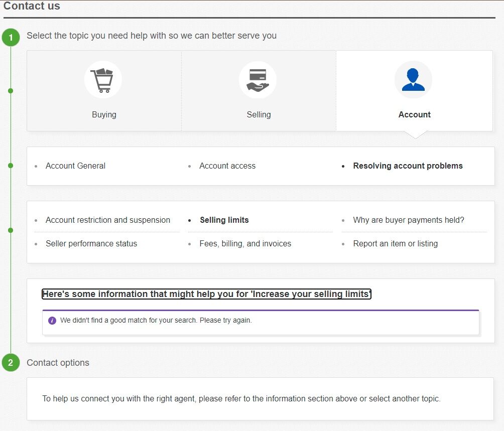Open the Account topic tab
This screenshot has width=504, height=431.
[414, 114]
